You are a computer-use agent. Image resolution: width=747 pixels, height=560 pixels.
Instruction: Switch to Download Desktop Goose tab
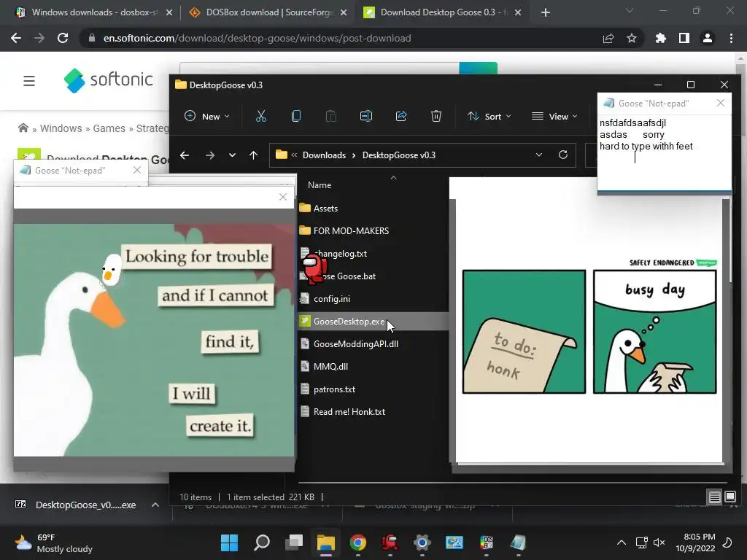click(443, 12)
